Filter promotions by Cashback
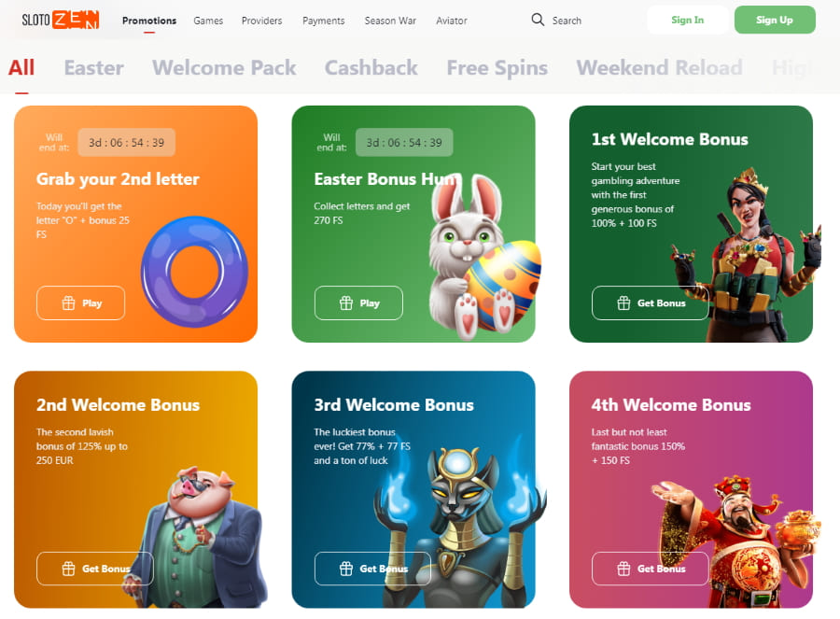This screenshot has width=840, height=619. pos(371,68)
